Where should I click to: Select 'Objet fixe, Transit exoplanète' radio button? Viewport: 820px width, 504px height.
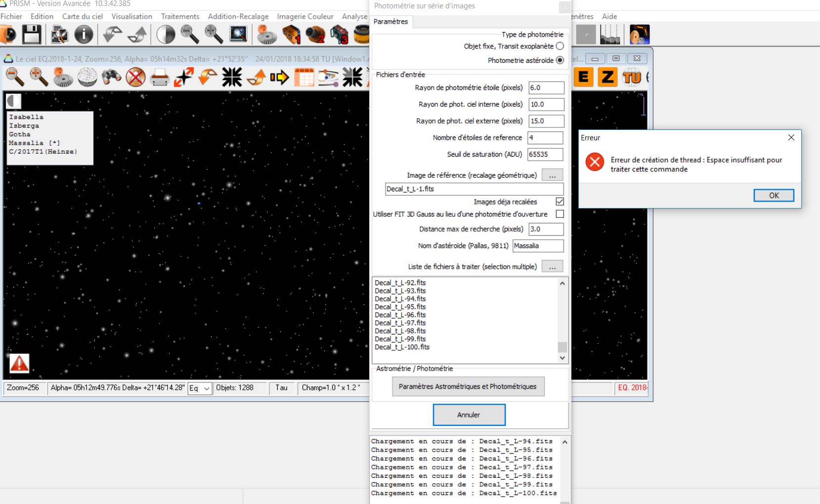tap(560, 46)
